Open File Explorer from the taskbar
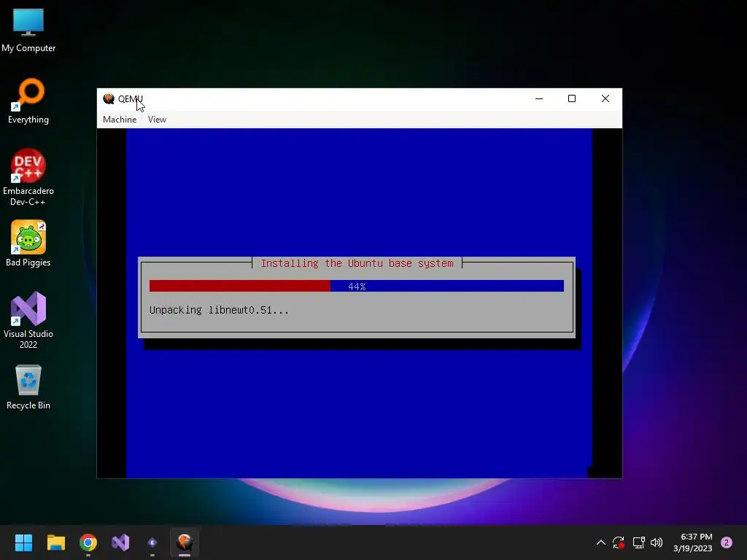The image size is (747, 560). pos(55,542)
